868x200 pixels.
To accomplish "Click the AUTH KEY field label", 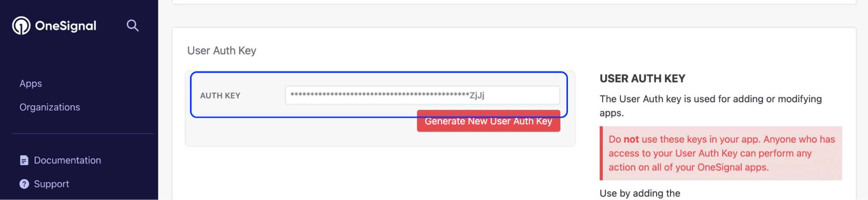I will [220, 96].
